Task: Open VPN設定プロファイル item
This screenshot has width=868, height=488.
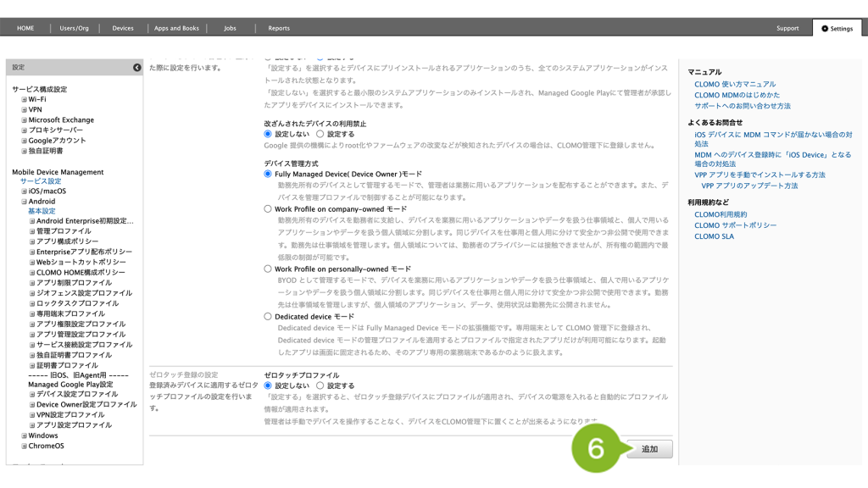Action: (x=70, y=415)
